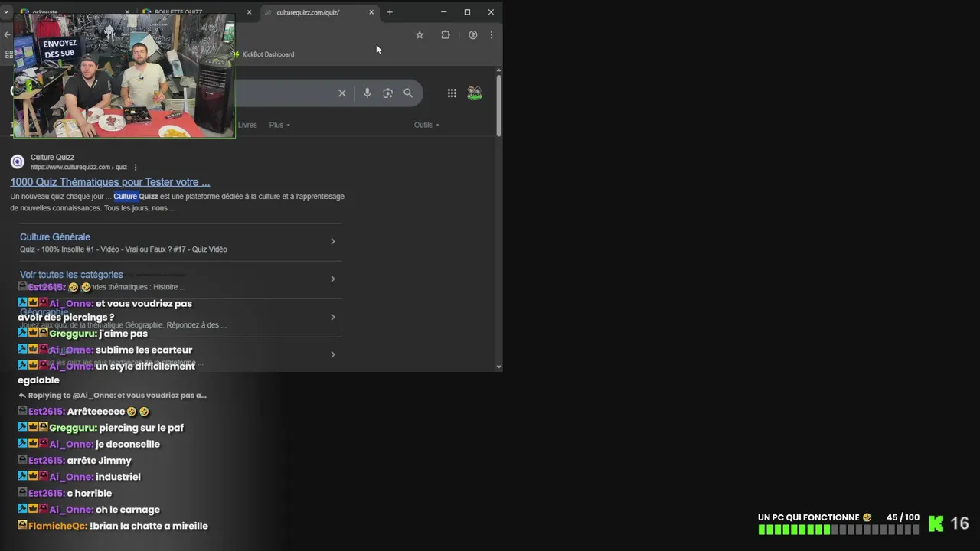Bookmark this page with the star icon
Screen dimensions: 980x551
tap(420, 34)
